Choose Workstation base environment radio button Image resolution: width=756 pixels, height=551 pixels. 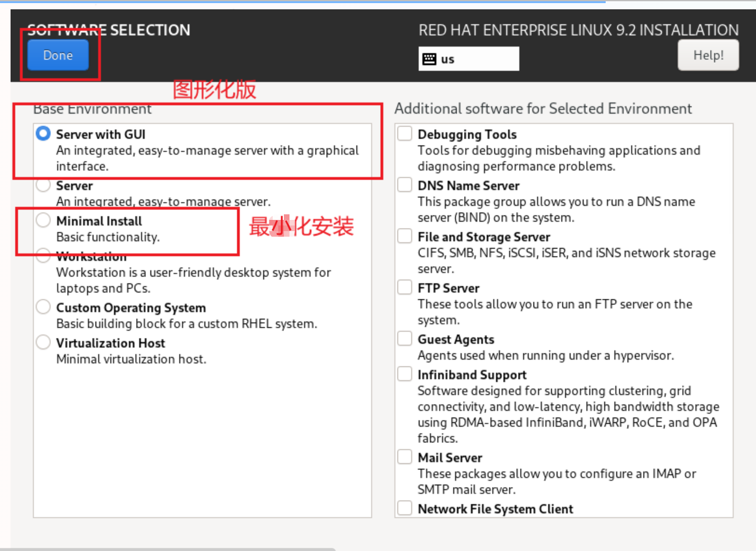43,256
